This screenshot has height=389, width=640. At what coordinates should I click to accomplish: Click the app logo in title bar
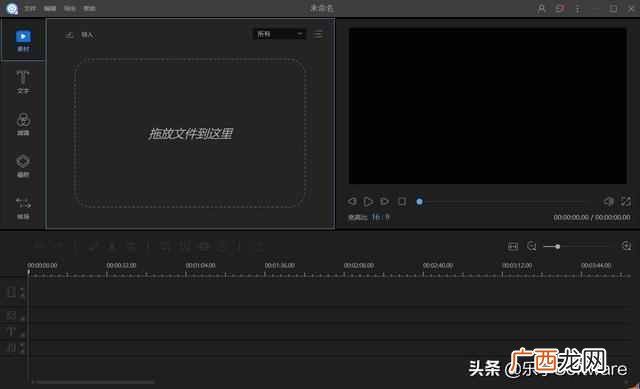pos(12,8)
